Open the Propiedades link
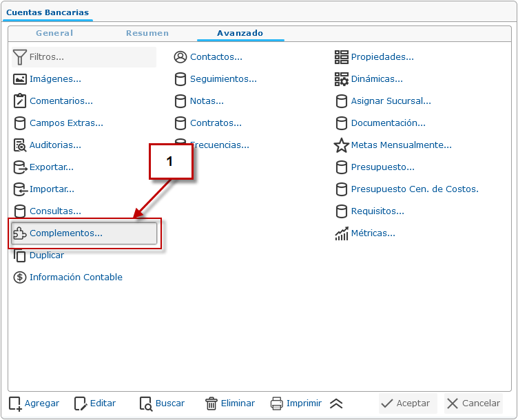 pyautogui.click(x=382, y=56)
